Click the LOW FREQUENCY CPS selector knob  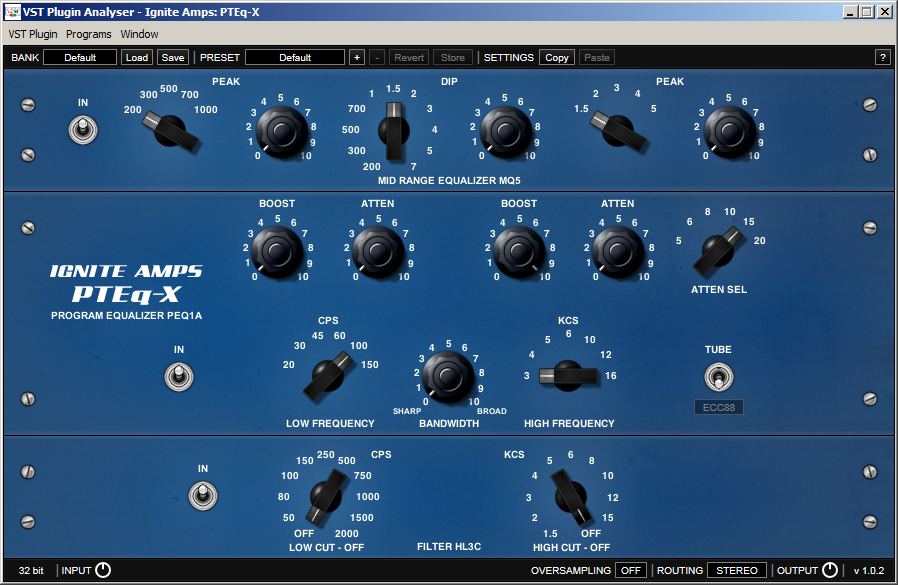[328, 376]
